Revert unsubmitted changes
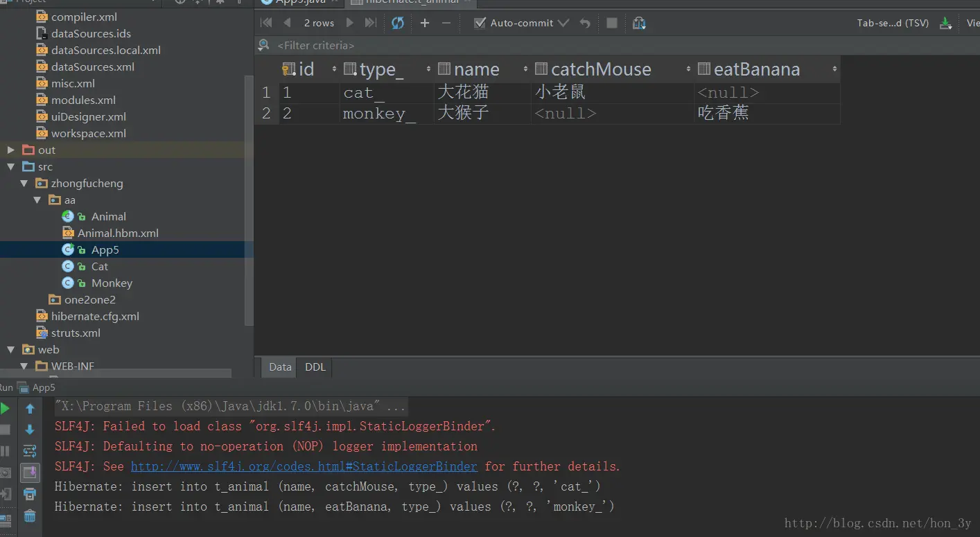The image size is (980, 537). [584, 22]
